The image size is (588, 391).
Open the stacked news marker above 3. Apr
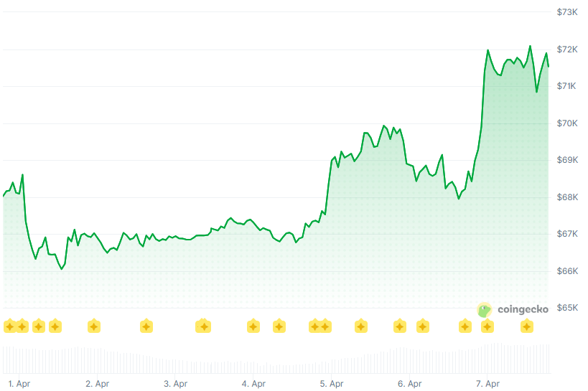204,326
